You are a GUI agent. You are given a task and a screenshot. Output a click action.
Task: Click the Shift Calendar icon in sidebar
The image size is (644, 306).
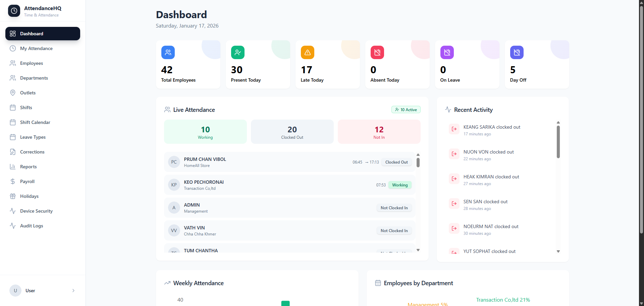coord(13,122)
